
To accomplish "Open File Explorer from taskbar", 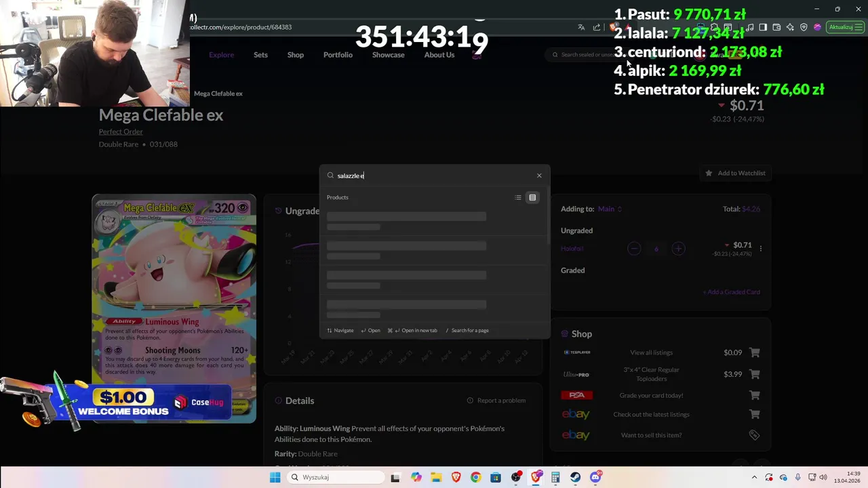I will [435, 477].
